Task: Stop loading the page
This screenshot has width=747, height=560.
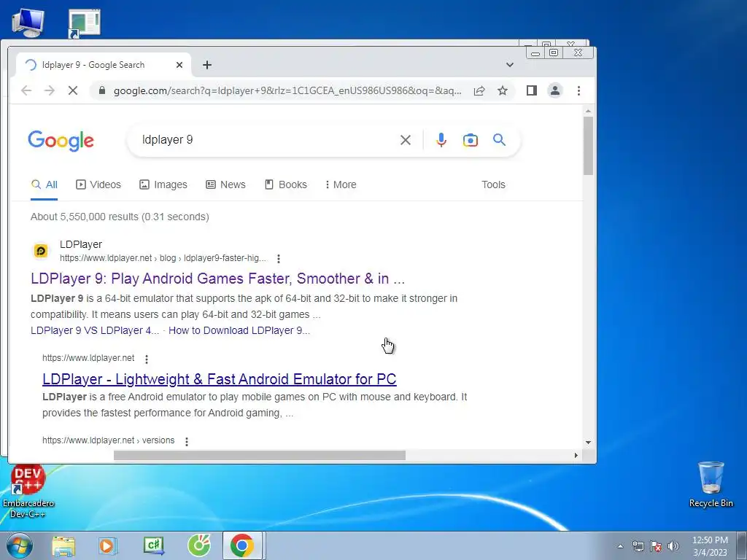Action: [x=73, y=90]
